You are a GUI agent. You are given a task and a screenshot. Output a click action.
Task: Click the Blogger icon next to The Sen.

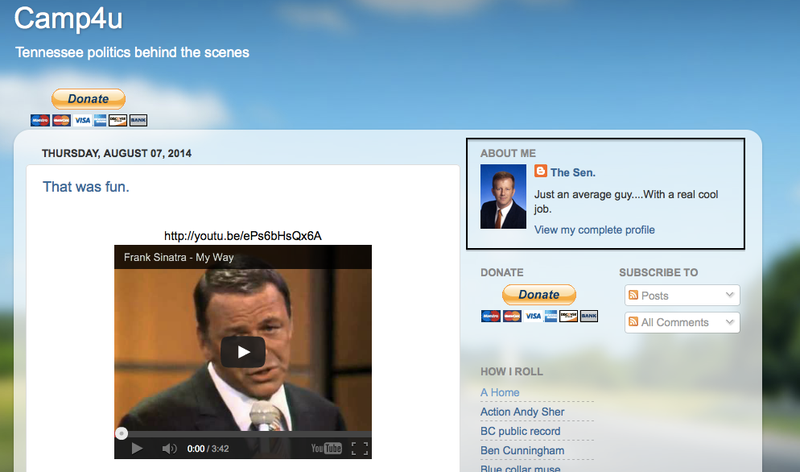[541, 171]
